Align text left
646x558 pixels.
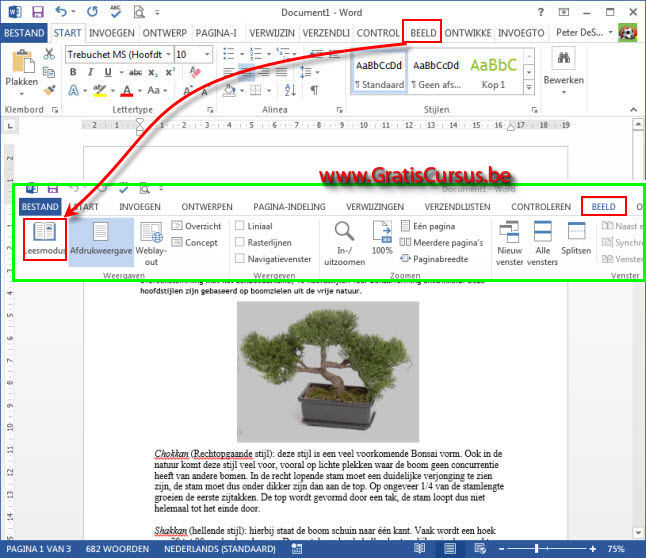[229, 73]
